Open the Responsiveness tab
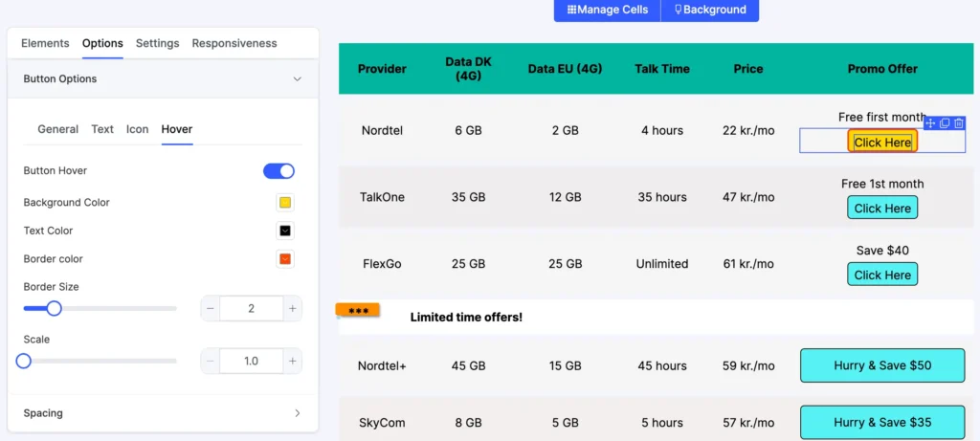The image size is (980, 441). [x=234, y=43]
